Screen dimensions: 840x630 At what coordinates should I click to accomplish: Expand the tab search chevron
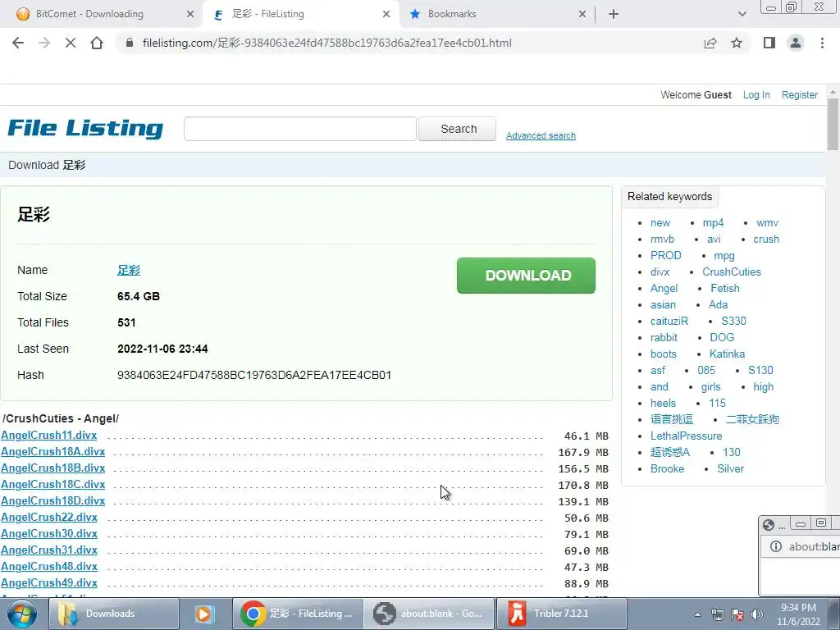pos(742,14)
